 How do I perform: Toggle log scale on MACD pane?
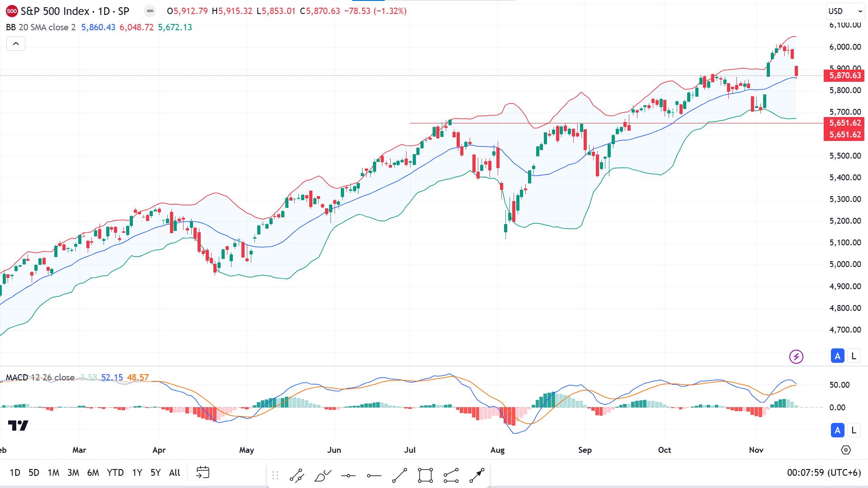pyautogui.click(x=854, y=430)
